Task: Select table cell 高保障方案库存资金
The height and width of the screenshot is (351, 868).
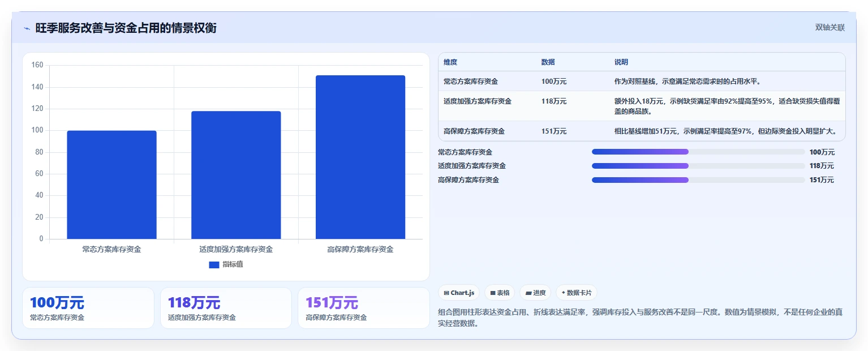Action: coord(474,131)
